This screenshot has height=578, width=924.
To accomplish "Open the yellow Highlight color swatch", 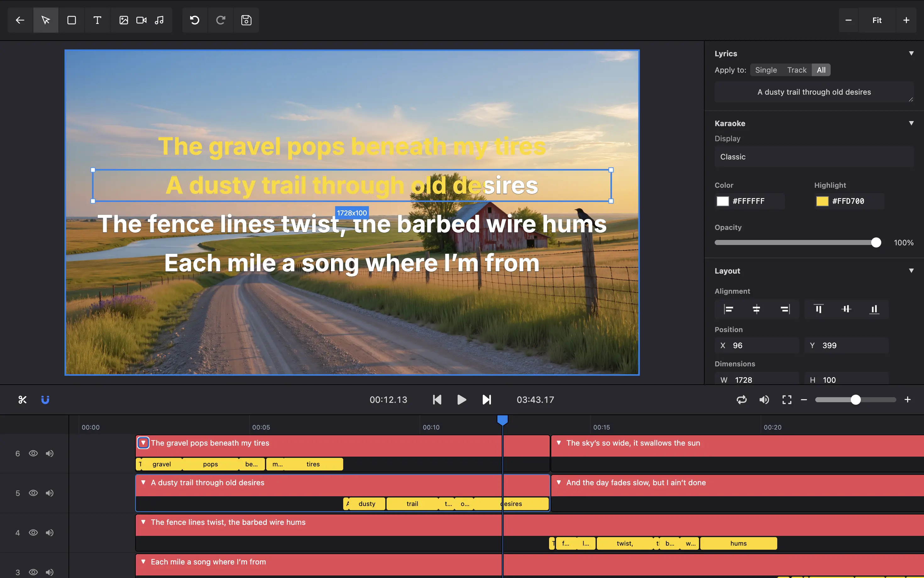I will (x=822, y=201).
